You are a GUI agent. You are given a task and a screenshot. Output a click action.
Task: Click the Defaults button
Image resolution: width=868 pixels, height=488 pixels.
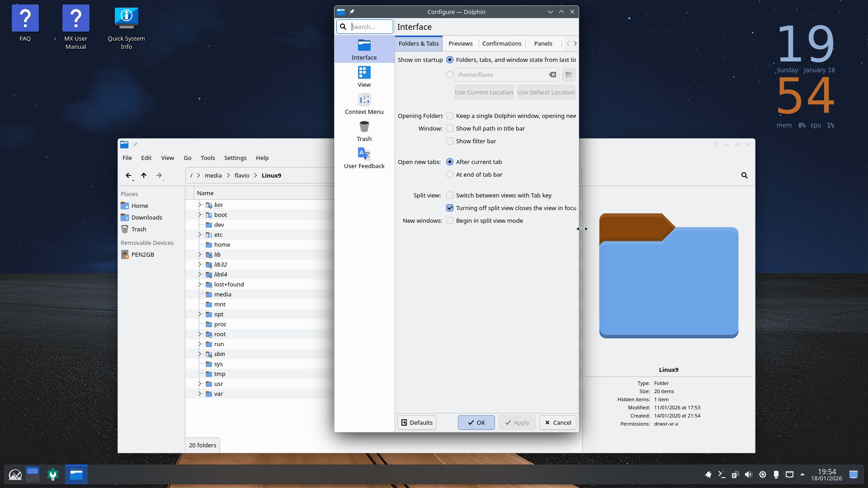[416, 422]
